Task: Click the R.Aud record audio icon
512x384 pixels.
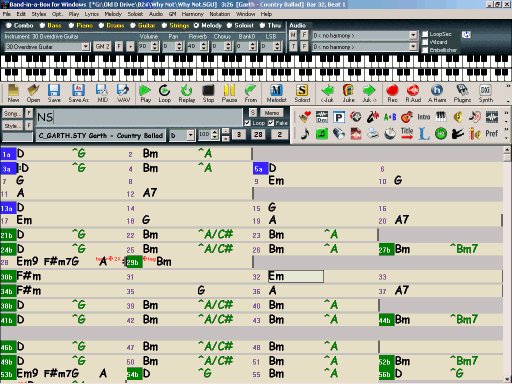Action: click(x=413, y=93)
